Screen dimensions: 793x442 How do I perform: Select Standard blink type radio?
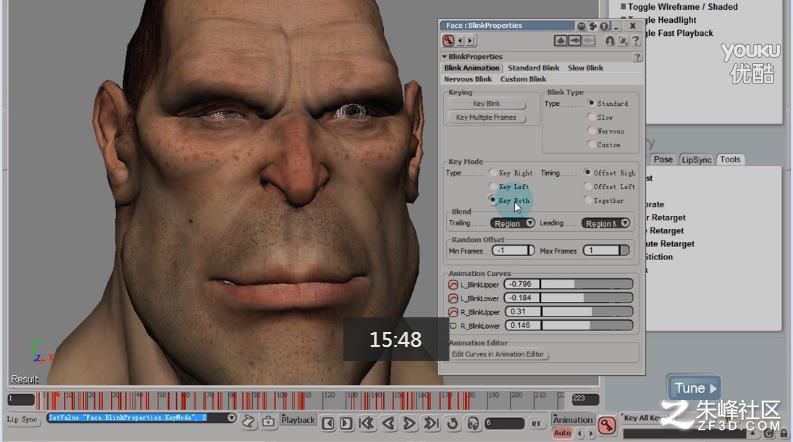pyautogui.click(x=591, y=103)
